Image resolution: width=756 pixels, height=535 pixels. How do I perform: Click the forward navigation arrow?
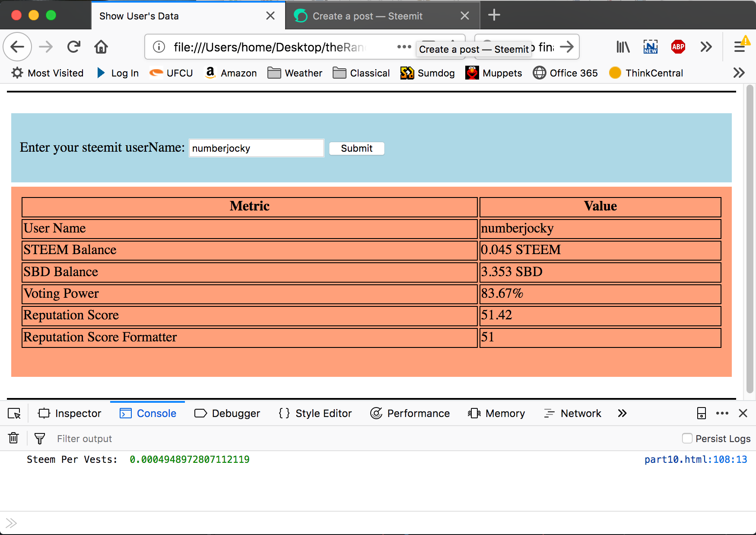pos(46,47)
